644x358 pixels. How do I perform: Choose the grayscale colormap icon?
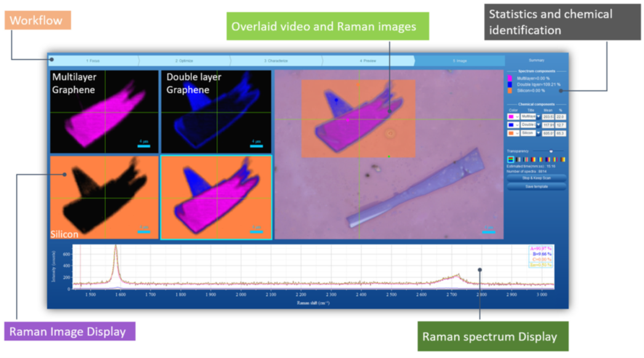coord(518,160)
